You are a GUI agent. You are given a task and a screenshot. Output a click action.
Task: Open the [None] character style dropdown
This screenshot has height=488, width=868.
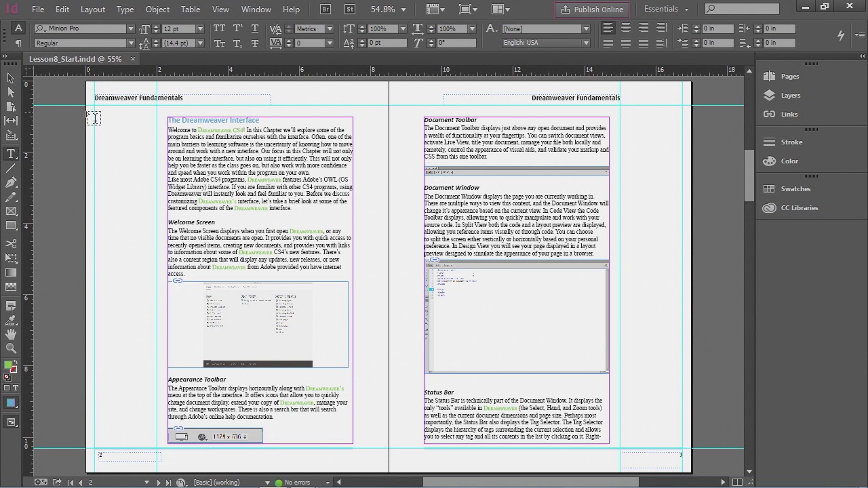(586, 29)
